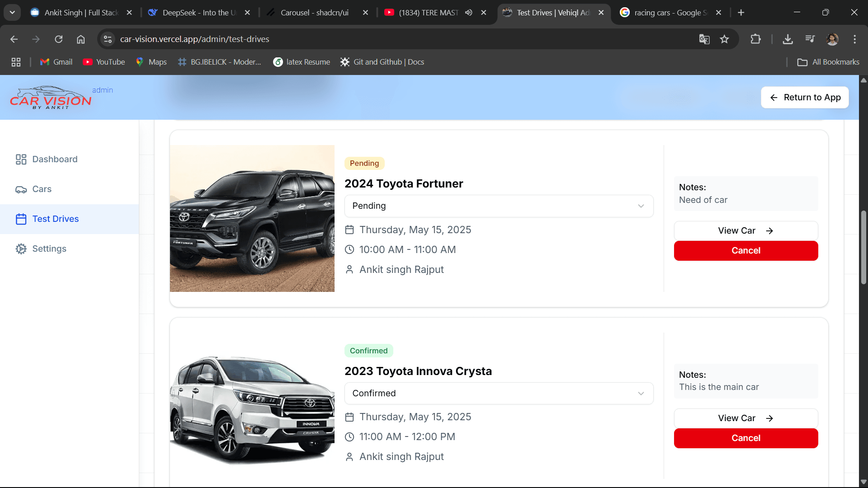868x488 pixels.
Task: View Car for the Toyota Fortuner booking
Action: (x=746, y=231)
